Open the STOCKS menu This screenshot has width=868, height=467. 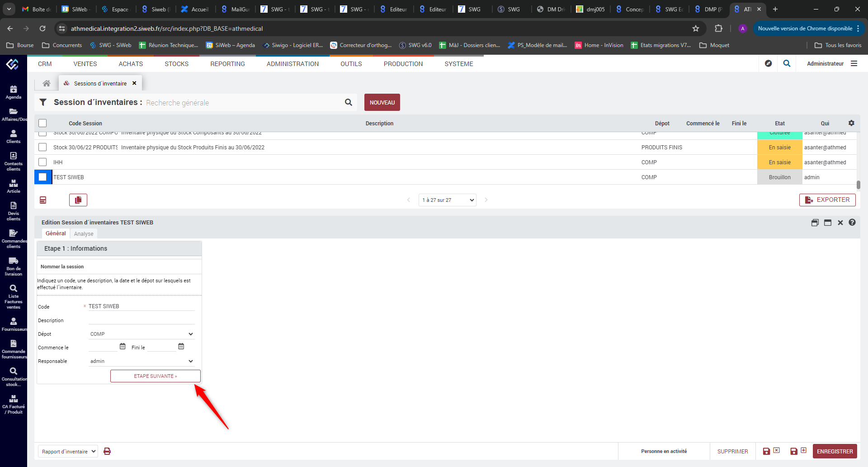[x=176, y=64]
